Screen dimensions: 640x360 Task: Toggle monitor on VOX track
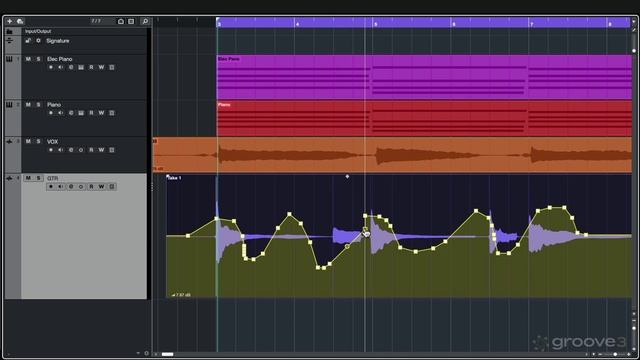tap(61, 150)
